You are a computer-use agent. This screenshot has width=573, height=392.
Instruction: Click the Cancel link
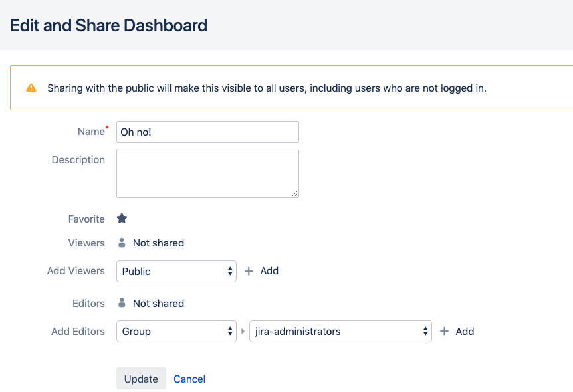[x=189, y=379]
